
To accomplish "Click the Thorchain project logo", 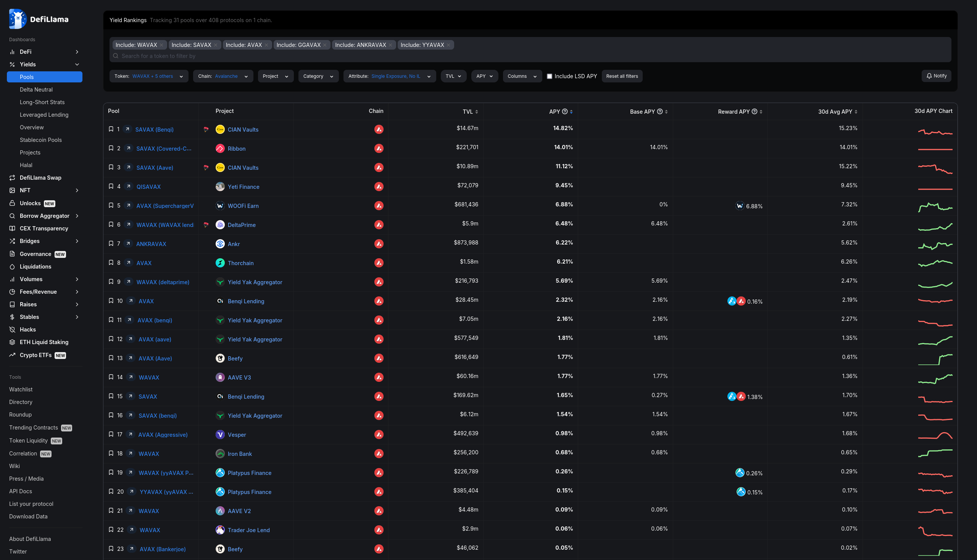I will click(x=220, y=263).
